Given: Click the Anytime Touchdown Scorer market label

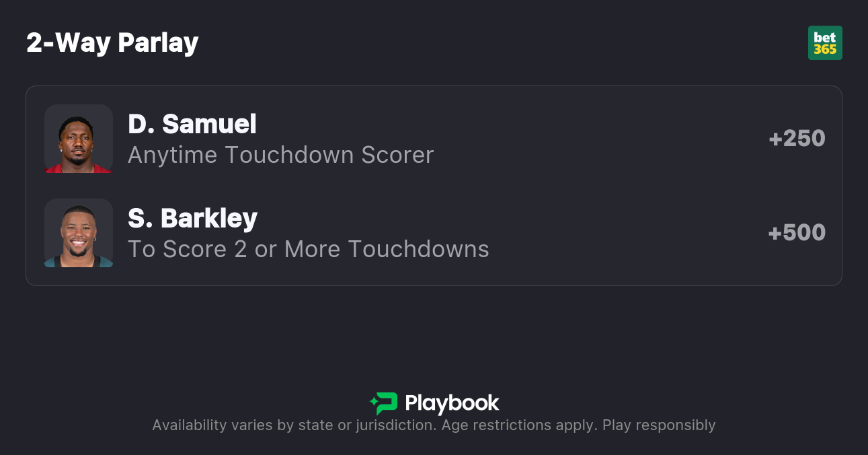Looking at the screenshot, I should (x=280, y=155).
